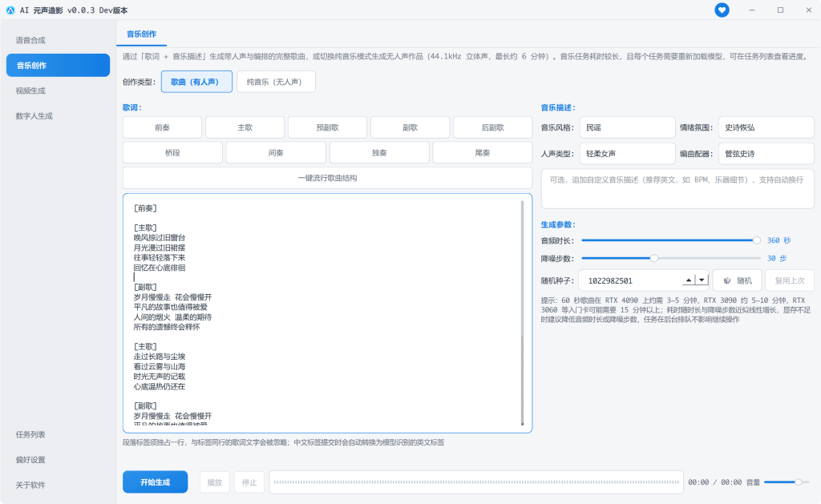Viewport: 821px width, 504px height.
Task: Open 情绪氛围 dropdown showing 史诗恢弘
Action: pyautogui.click(x=766, y=127)
